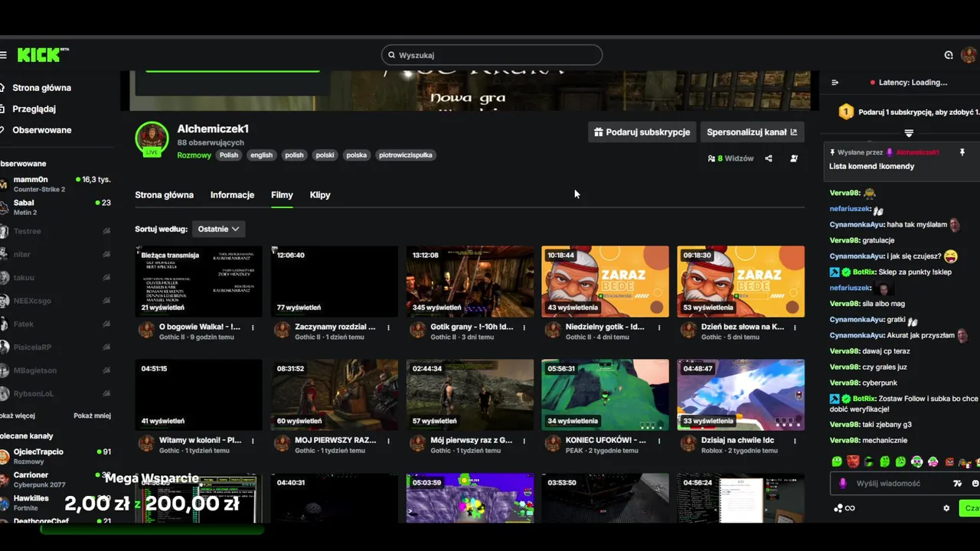Open Obserwowane in left sidebar
Viewport: 980px width, 551px height.
[36, 130]
